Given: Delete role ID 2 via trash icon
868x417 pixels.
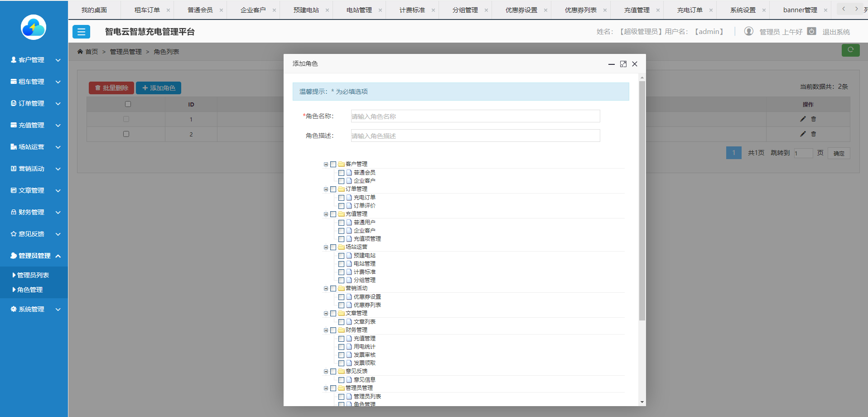Looking at the screenshot, I should pos(814,134).
